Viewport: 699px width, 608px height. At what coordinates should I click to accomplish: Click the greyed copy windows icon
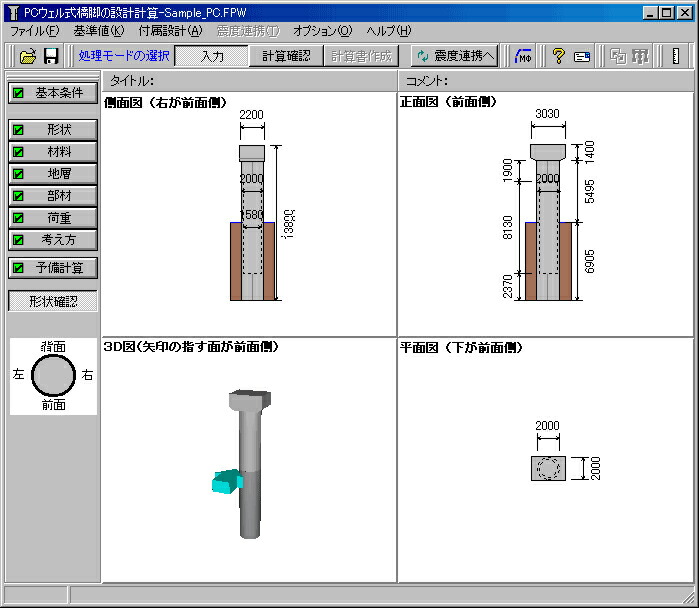click(x=618, y=56)
